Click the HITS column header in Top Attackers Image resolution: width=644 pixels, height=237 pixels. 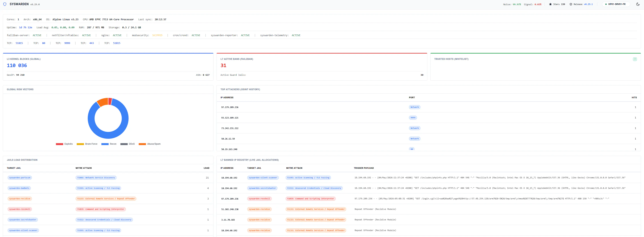[634, 98]
